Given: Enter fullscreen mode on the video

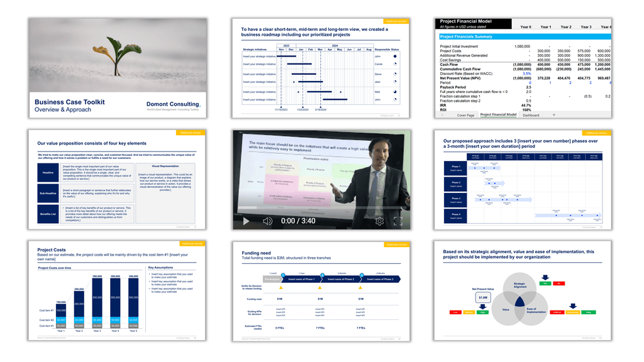Looking at the screenshot, I should pyautogui.click(x=397, y=221).
